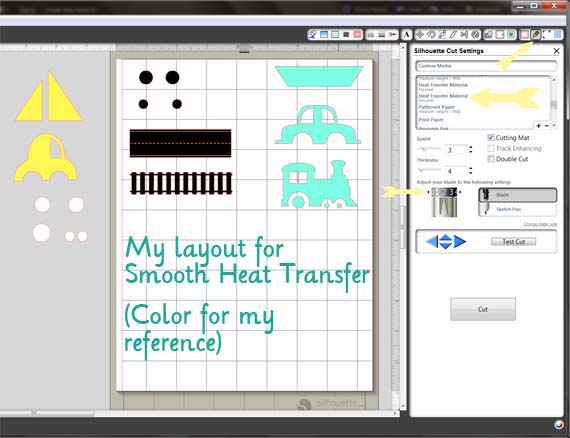Click the media list scrollbar thumb
This screenshot has width=570, height=438.
coord(554,104)
